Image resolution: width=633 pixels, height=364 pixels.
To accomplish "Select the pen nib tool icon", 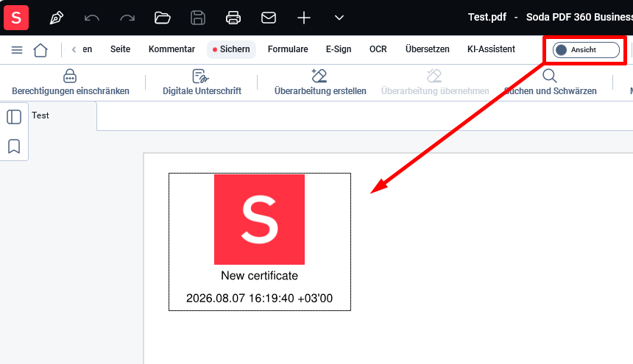I will (57, 18).
